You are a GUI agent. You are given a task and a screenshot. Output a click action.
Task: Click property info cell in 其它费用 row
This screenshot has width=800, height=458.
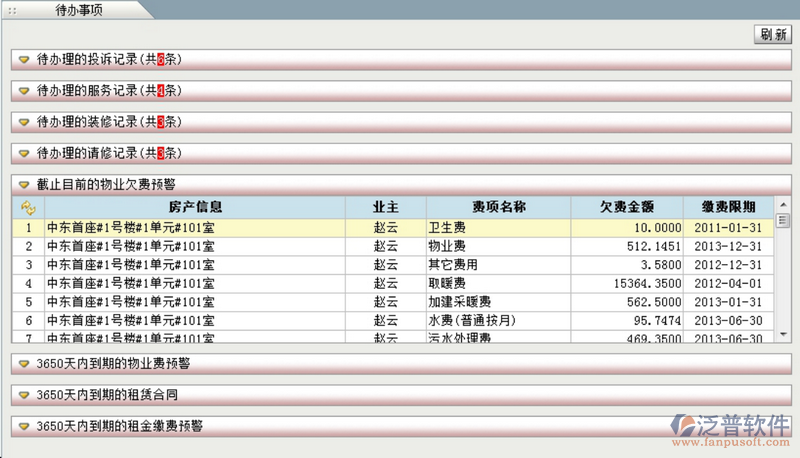point(195,265)
